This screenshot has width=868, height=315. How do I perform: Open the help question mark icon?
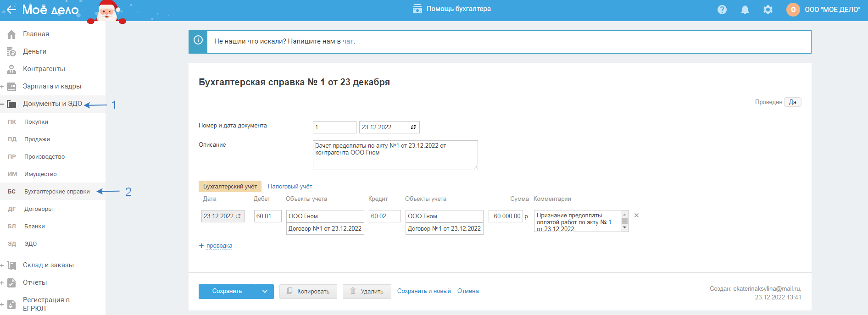pyautogui.click(x=722, y=10)
